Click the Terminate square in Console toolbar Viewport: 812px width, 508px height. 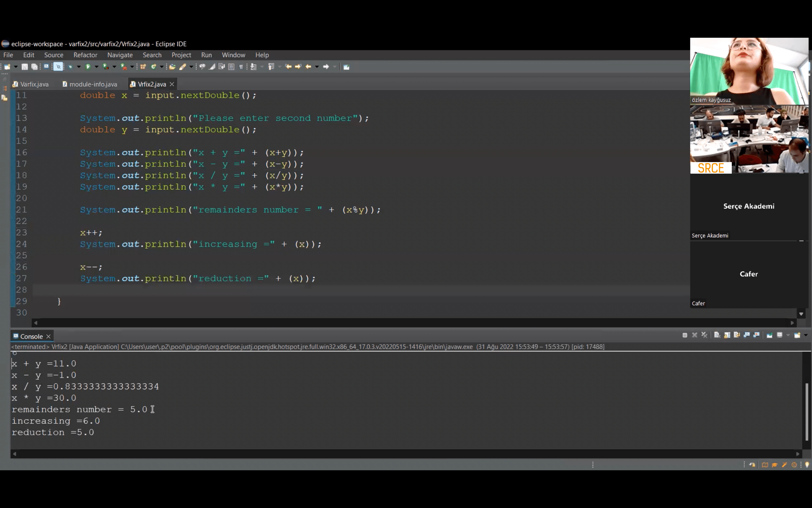tap(685, 335)
